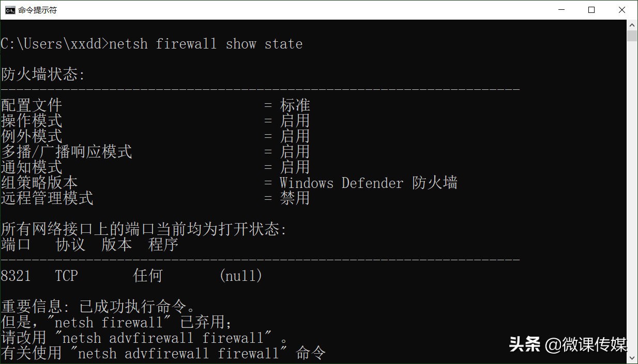Click the window title 命令提示符
This screenshot has height=364, width=638.
(x=37, y=10)
